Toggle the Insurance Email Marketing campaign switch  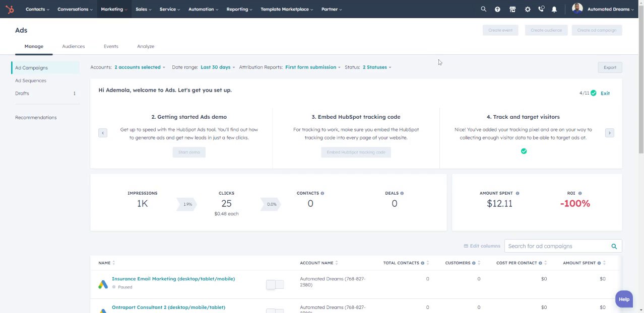click(x=275, y=284)
